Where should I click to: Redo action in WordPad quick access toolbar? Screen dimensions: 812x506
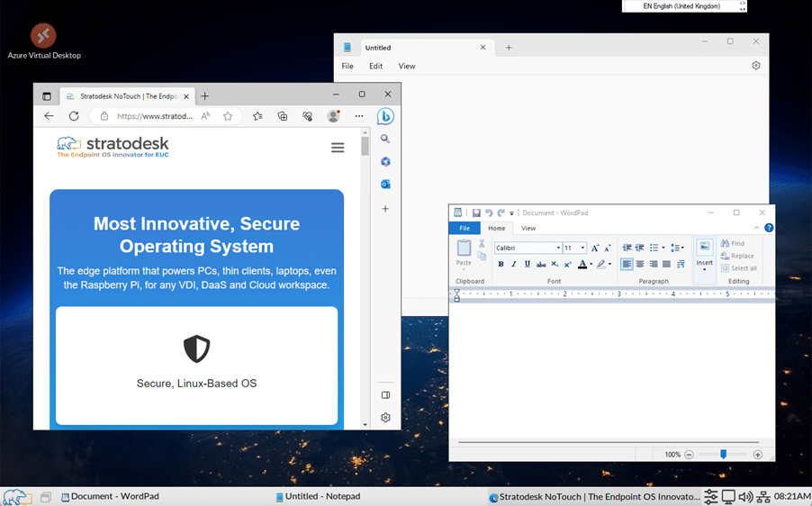[x=501, y=212]
